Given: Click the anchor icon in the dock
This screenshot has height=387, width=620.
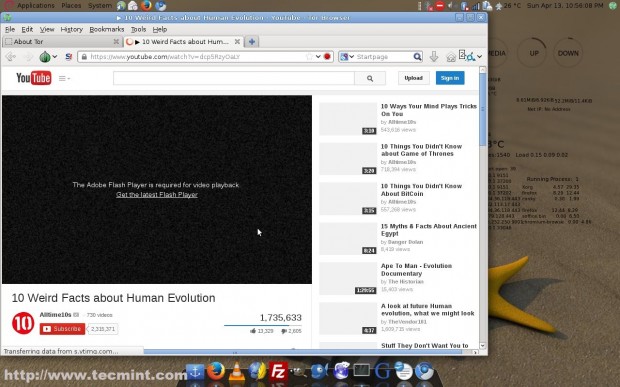Looking at the screenshot, I should (195, 372).
